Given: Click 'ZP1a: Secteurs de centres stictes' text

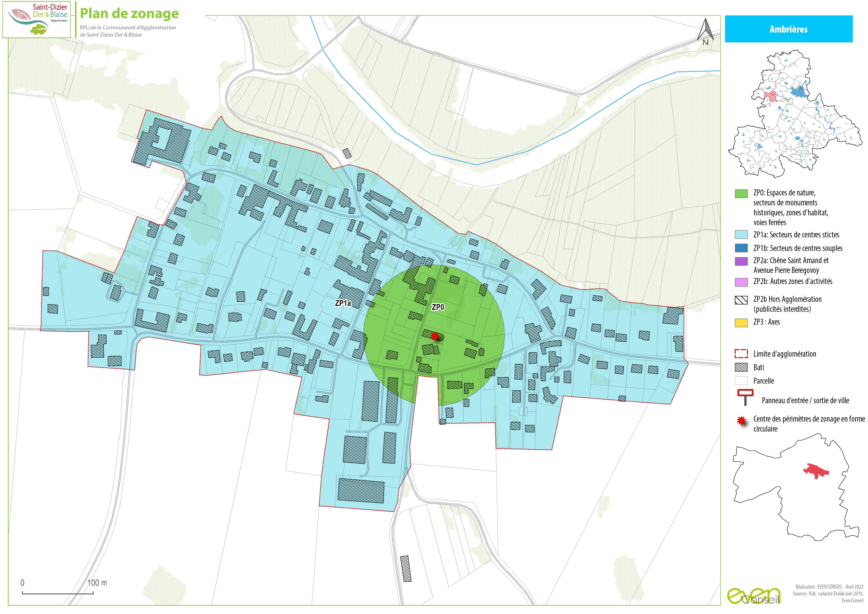Looking at the screenshot, I should point(796,235).
